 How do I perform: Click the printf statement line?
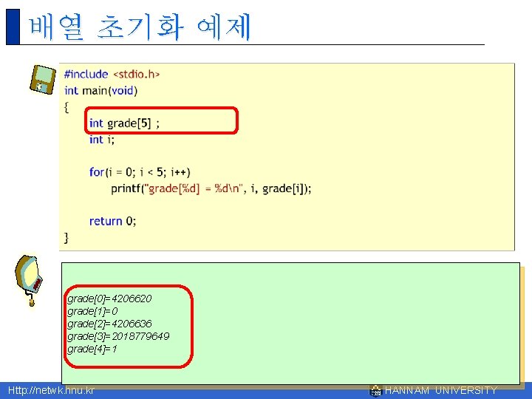pyautogui.click(x=211, y=188)
